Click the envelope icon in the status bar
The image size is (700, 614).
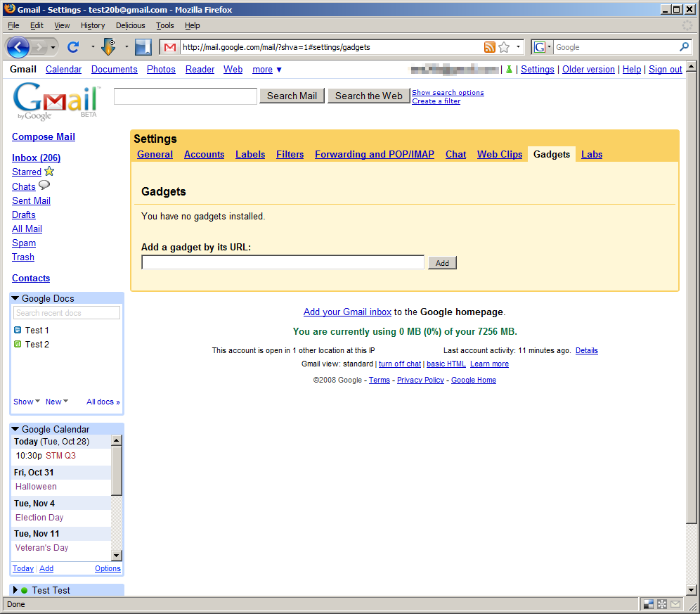(675, 604)
